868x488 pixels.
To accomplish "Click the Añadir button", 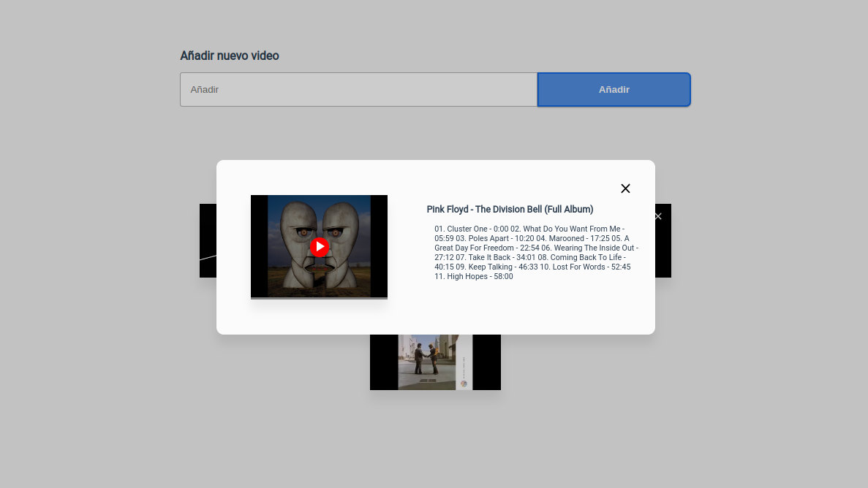I will coord(614,90).
